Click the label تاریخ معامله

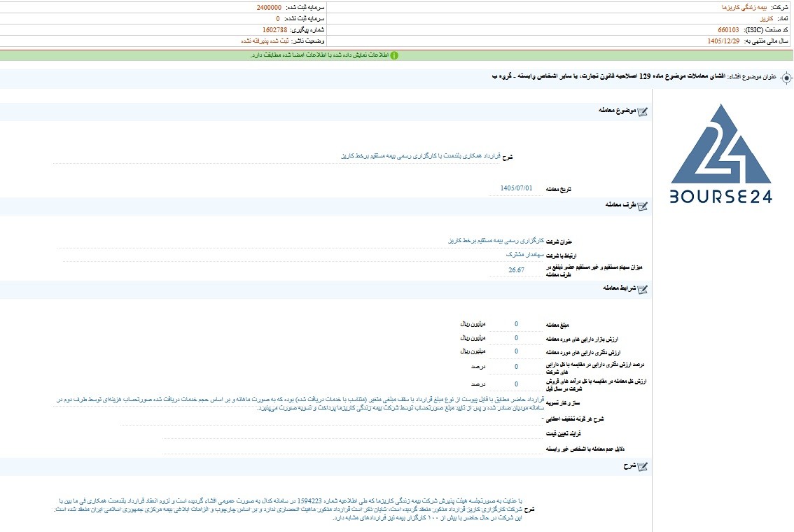point(558,189)
